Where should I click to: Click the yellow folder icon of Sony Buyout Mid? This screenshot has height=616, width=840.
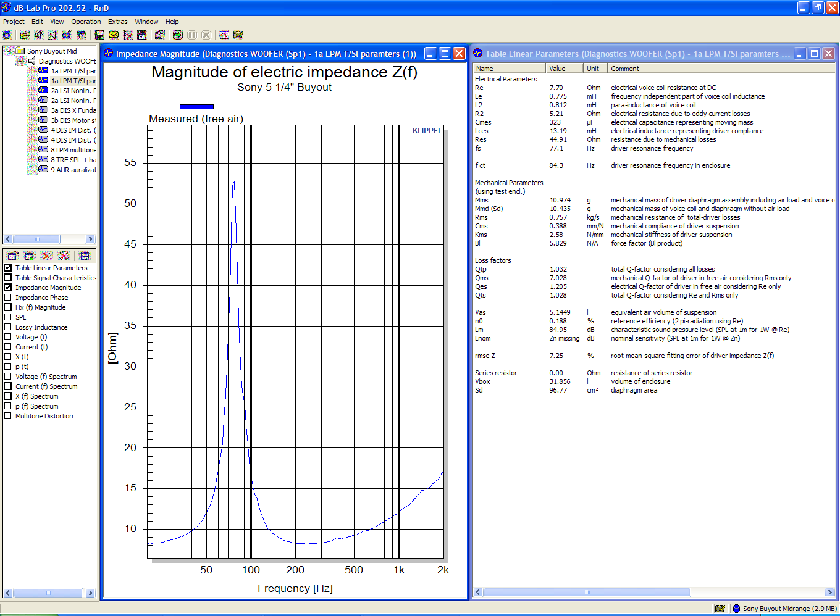[x=20, y=51]
